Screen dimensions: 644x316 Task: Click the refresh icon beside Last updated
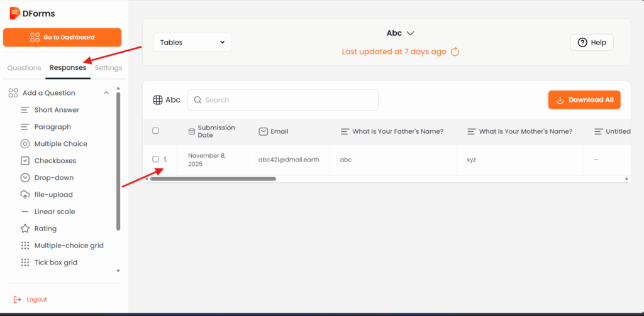point(455,52)
